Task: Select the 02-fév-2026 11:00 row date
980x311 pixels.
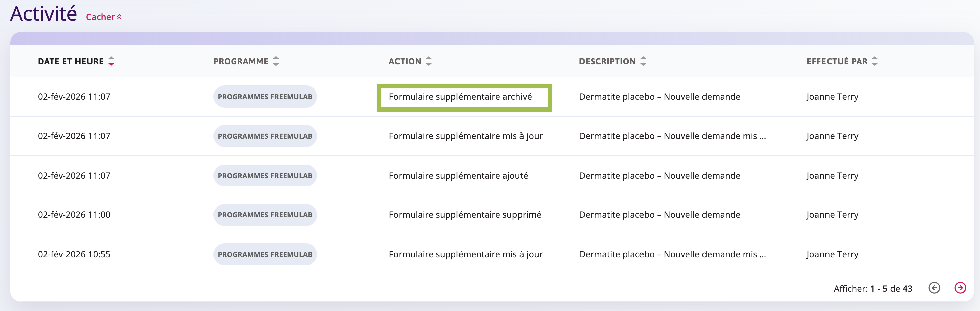Action: pos(74,215)
